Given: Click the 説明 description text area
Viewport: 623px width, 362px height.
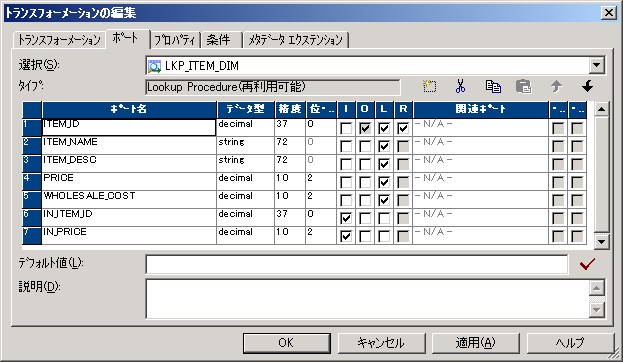Looking at the screenshot, I should click(368, 299).
